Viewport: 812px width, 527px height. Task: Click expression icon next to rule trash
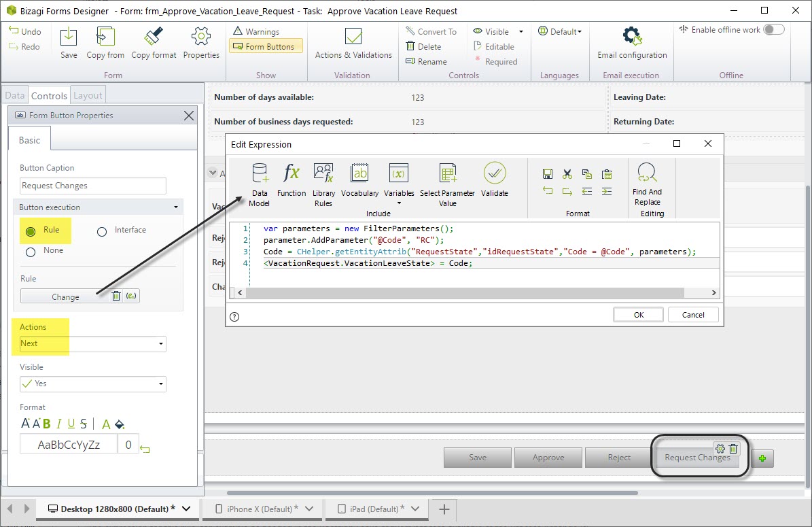point(132,296)
